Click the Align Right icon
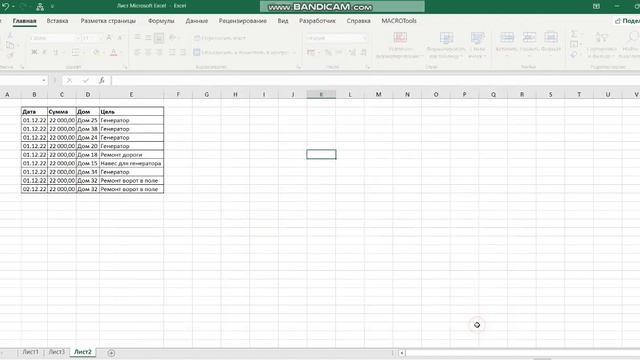Screen dimensions: 640x360 (159, 52)
